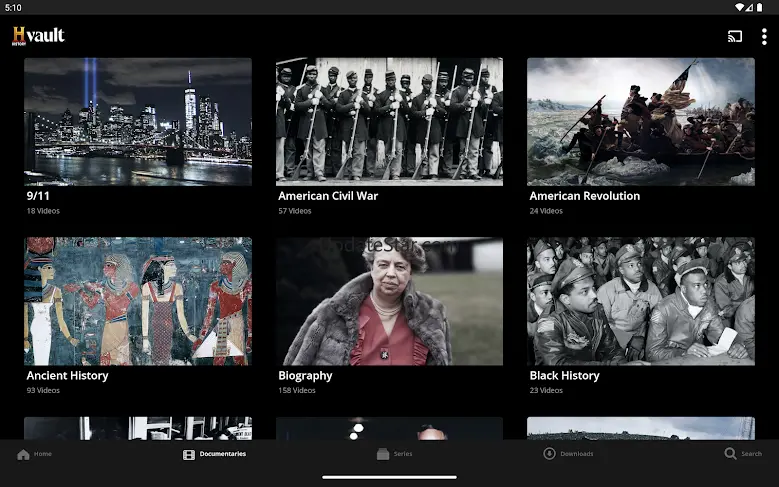779x487 pixels.
Task: Tap the Series folder icon
Action: coord(383,454)
